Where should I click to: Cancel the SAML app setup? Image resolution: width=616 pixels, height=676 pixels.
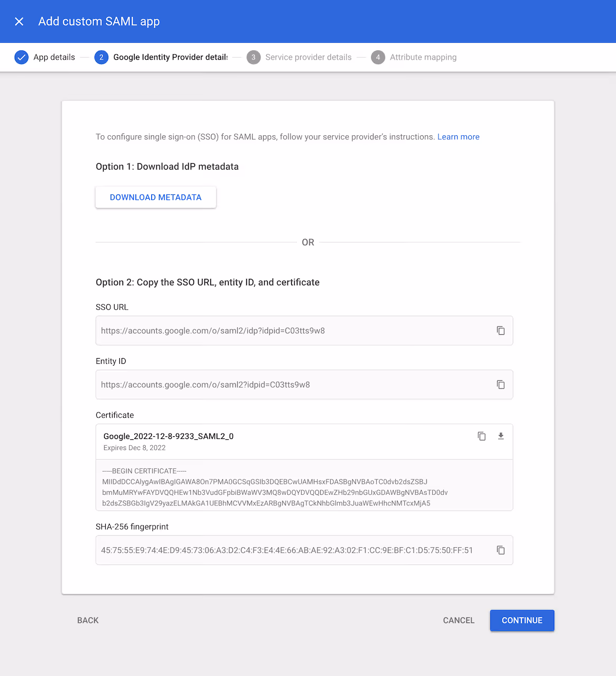click(x=459, y=621)
